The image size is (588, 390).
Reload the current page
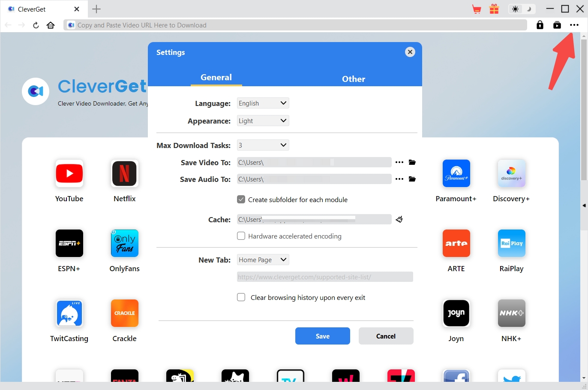(x=36, y=25)
